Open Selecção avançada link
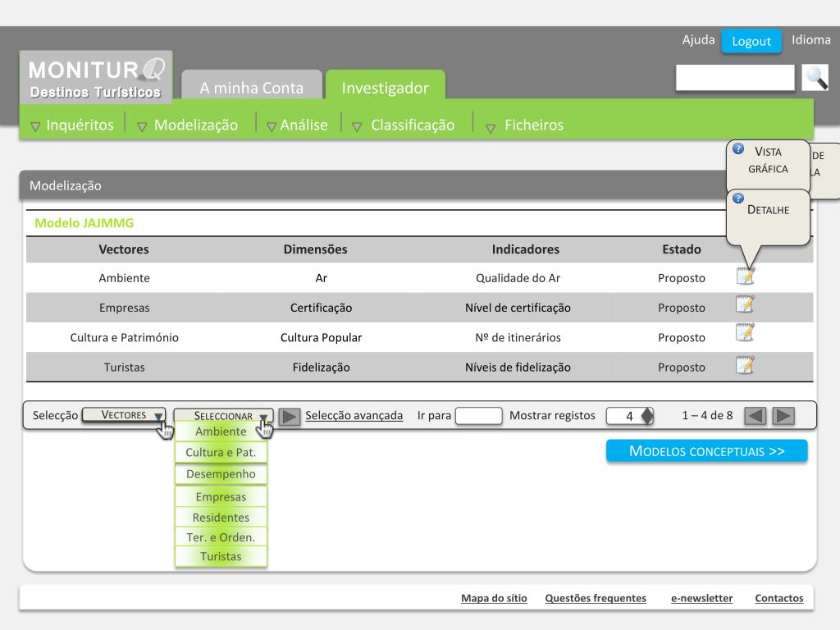The height and width of the screenshot is (630, 840). [x=354, y=416]
